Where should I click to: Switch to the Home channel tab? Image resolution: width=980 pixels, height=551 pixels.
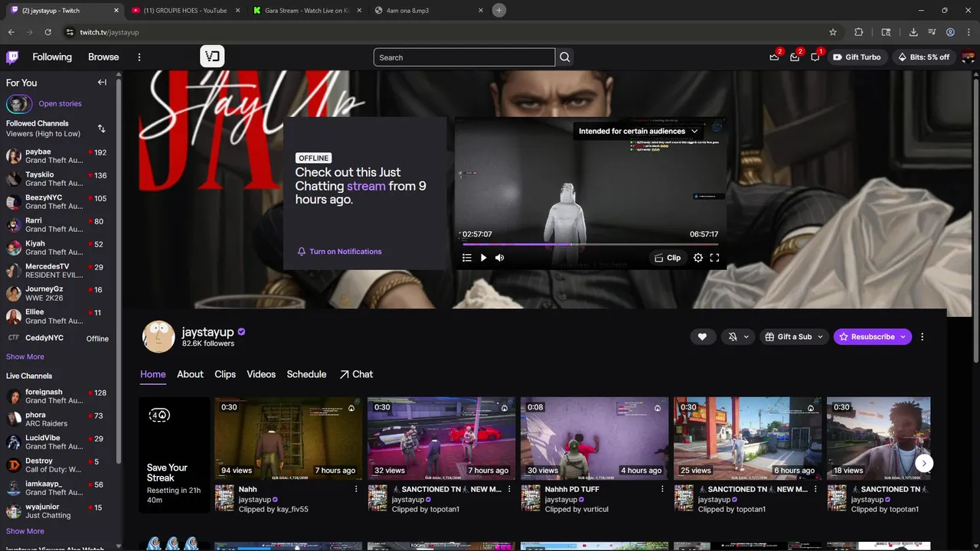153,374
